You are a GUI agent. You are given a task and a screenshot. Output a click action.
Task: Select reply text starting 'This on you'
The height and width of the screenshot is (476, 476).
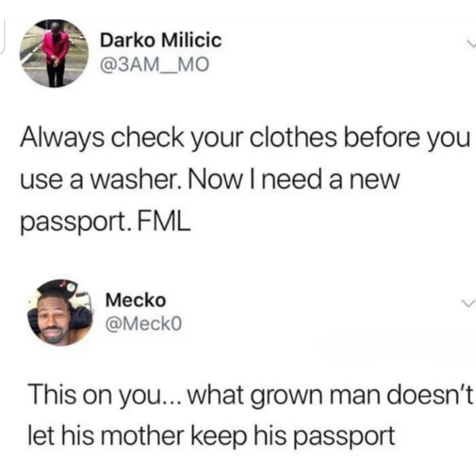coord(251,416)
